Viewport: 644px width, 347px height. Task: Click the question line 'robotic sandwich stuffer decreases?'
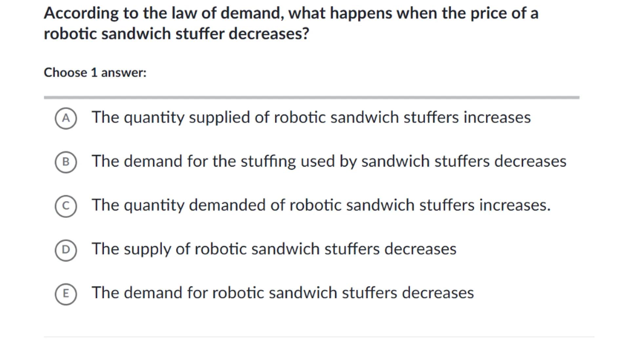tap(176, 34)
